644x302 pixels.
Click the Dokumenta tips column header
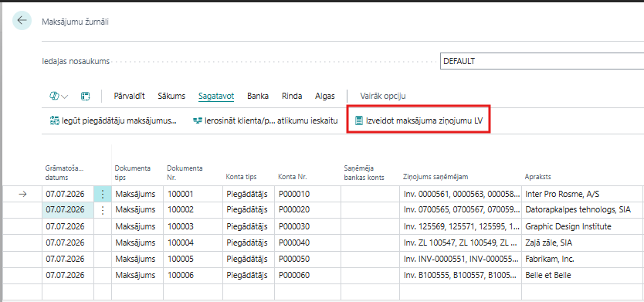[x=133, y=173]
